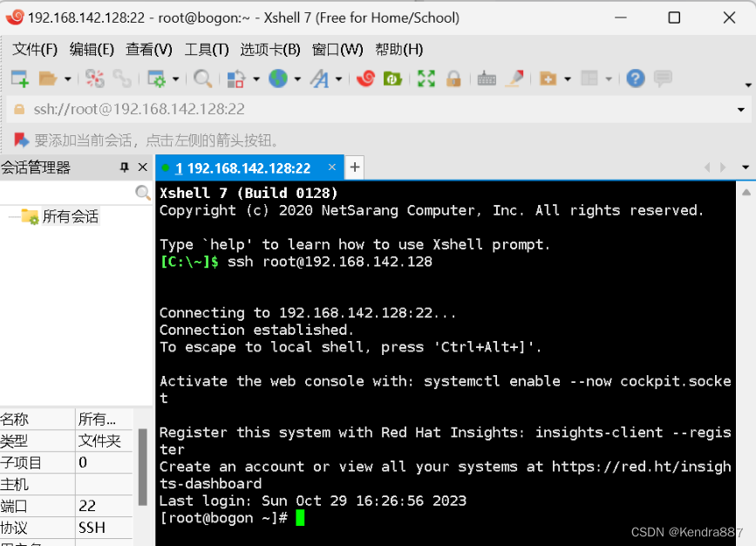This screenshot has height=546, width=756.
Task: Maximize the Xshell window
Action: 674,17
